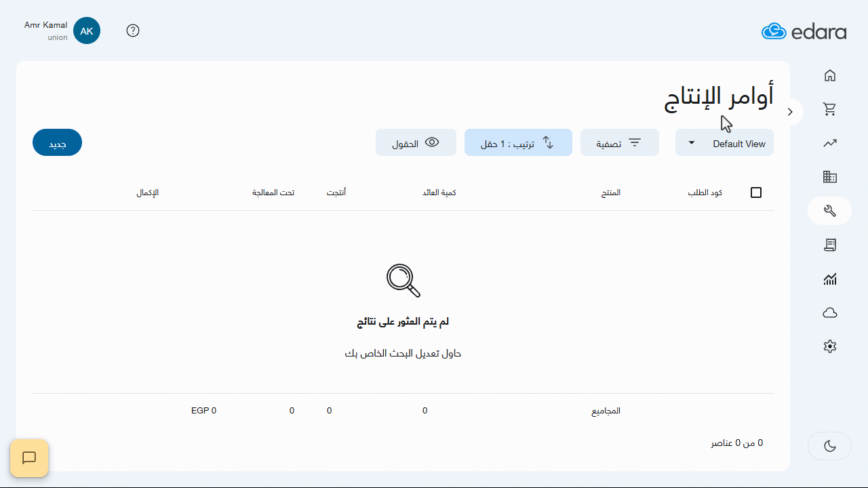The image size is (868, 488).
Task: Open the AK user avatar menu
Action: [87, 30]
